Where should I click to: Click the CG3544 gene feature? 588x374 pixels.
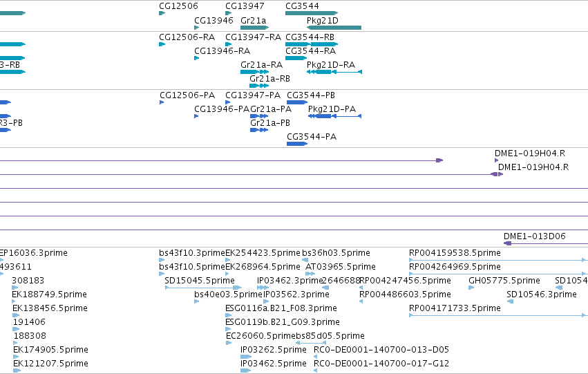pyautogui.click(x=312, y=13)
